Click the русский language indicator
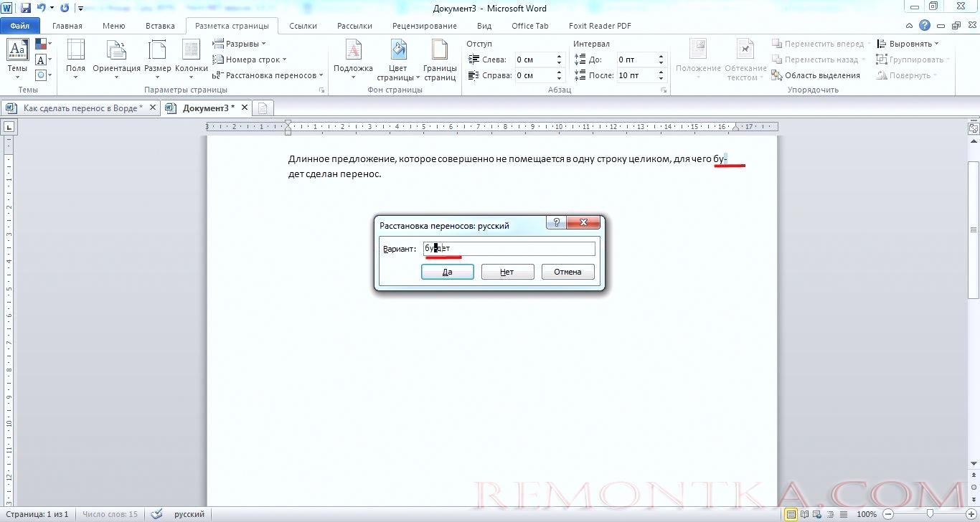 190,514
